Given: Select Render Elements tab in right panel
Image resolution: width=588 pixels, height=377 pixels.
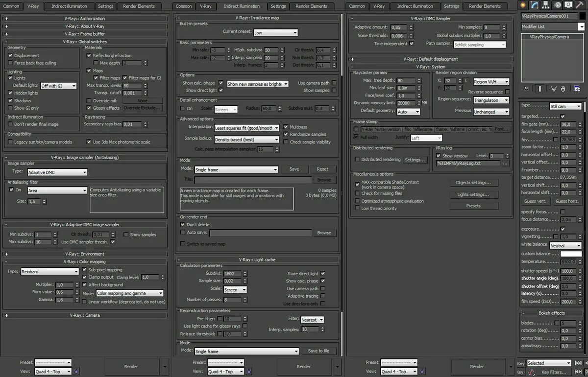Looking at the screenshot, I should [485, 6].
